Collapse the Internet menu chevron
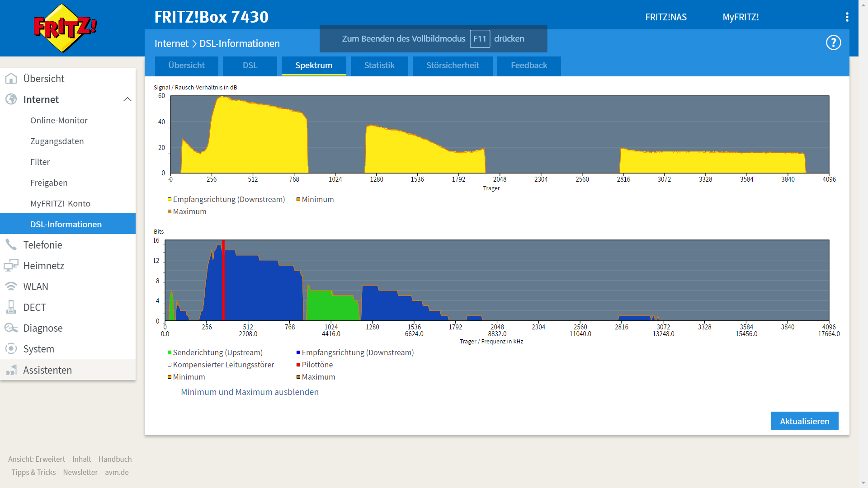 [x=127, y=99]
